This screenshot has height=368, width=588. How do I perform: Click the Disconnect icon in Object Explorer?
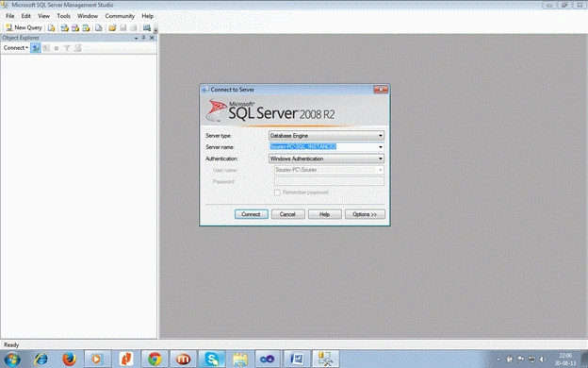46,48
